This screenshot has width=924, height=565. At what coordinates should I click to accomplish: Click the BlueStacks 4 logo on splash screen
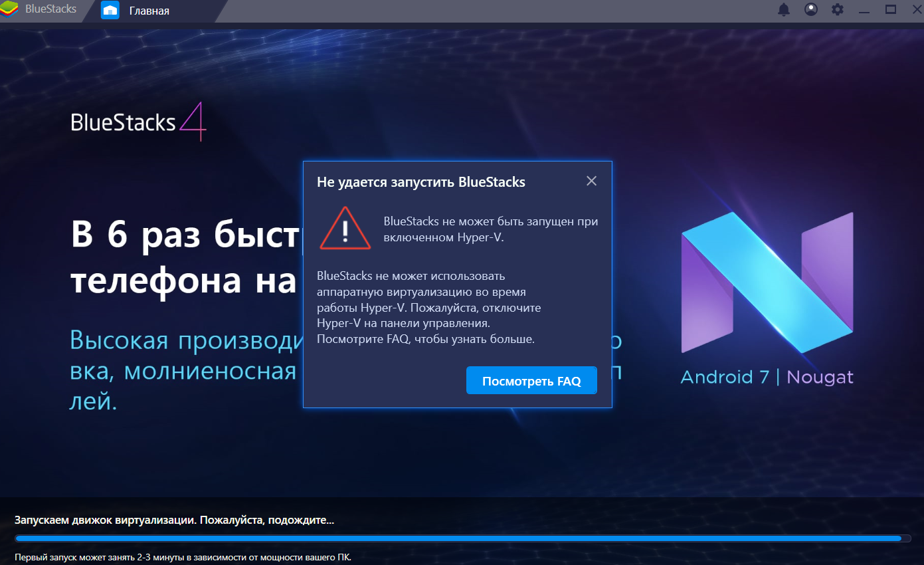tap(139, 122)
